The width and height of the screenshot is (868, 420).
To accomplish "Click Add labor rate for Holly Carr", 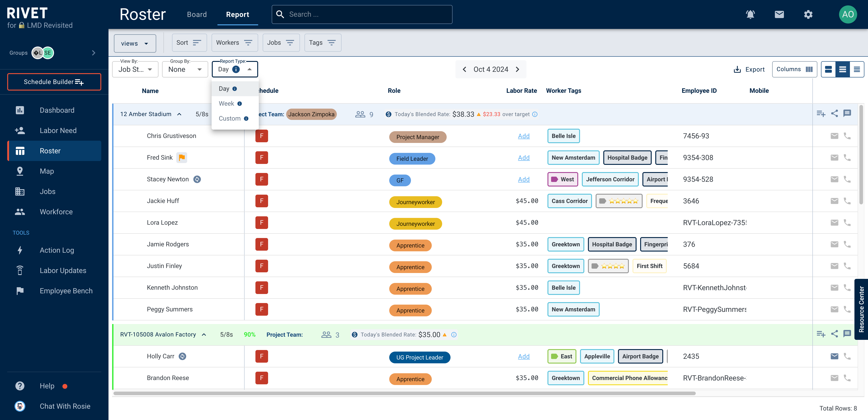I will [524, 356].
